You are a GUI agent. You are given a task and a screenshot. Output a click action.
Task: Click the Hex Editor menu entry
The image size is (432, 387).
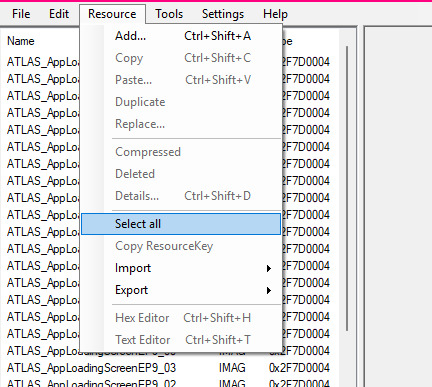181,318
